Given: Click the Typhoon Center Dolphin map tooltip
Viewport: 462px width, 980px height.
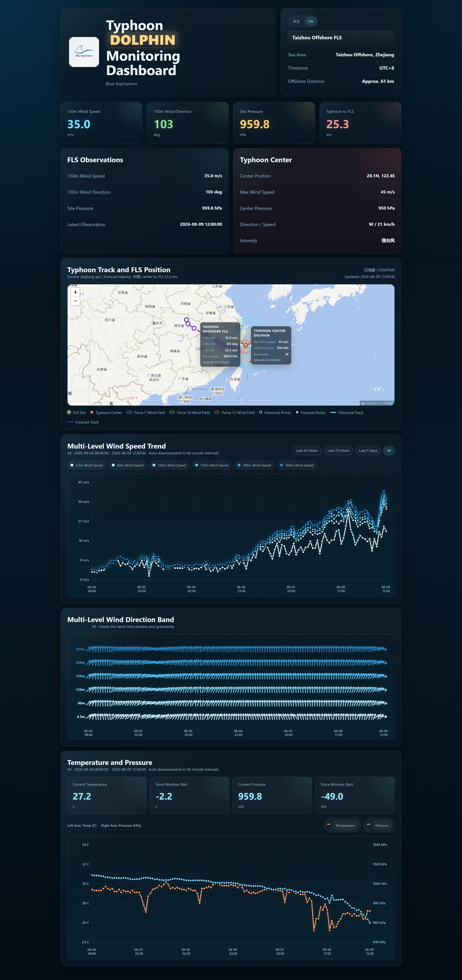Looking at the screenshot, I should tap(271, 345).
